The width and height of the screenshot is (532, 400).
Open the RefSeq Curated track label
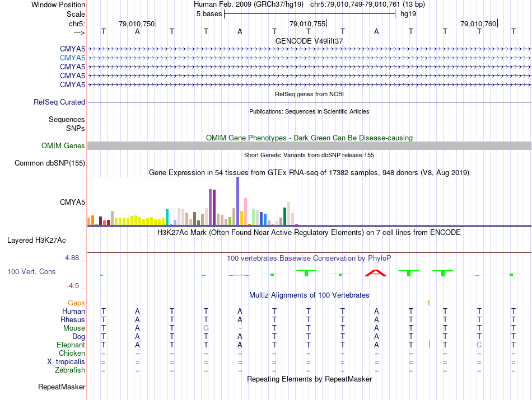pyautogui.click(x=59, y=102)
